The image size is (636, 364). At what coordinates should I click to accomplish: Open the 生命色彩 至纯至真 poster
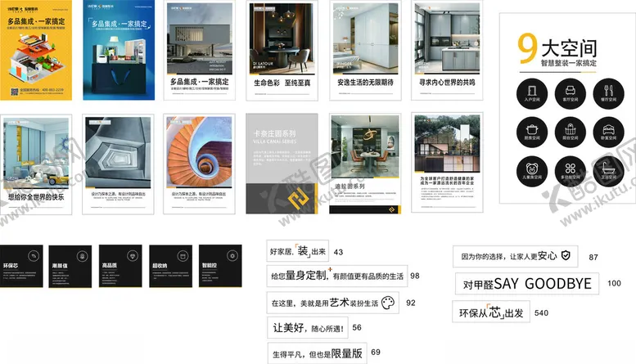tap(282, 50)
